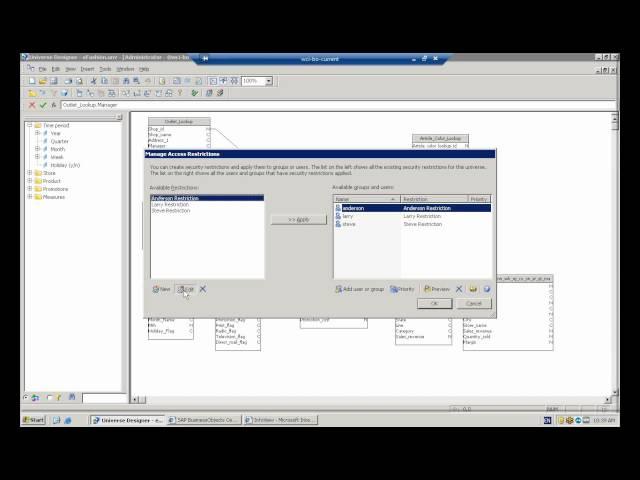
Task: Click the blue help icon in dialog
Action: 487,289
